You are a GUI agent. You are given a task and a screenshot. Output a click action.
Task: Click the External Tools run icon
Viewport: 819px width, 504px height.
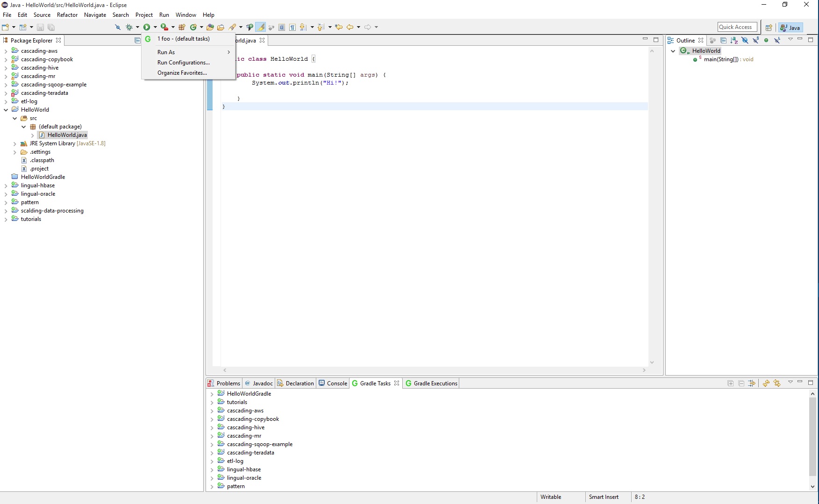point(164,27)
